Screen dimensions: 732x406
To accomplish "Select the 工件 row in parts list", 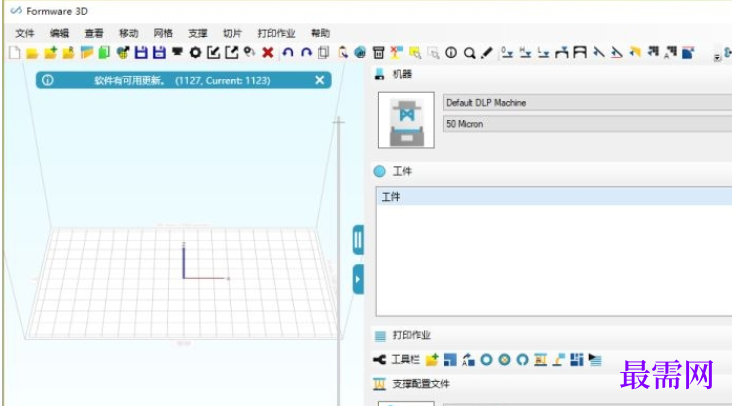I will [x=554, y=196].
